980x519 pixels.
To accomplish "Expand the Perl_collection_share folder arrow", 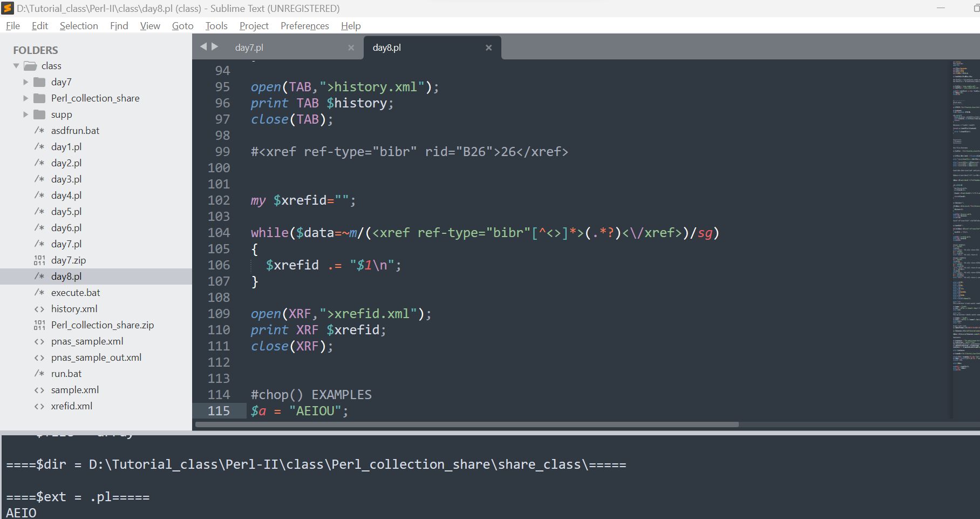I will [x=25, y=98].
